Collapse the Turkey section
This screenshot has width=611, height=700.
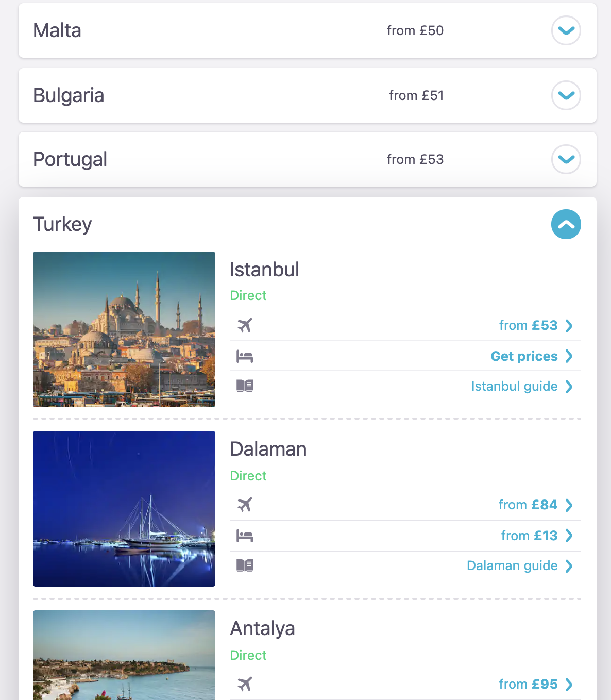click(566, 224)
